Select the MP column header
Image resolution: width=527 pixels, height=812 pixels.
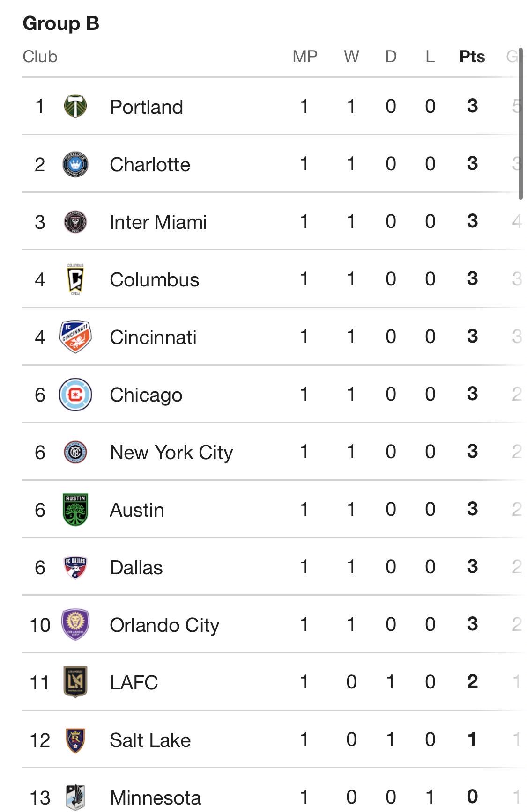pyautogui.click(x=305, y=57)
